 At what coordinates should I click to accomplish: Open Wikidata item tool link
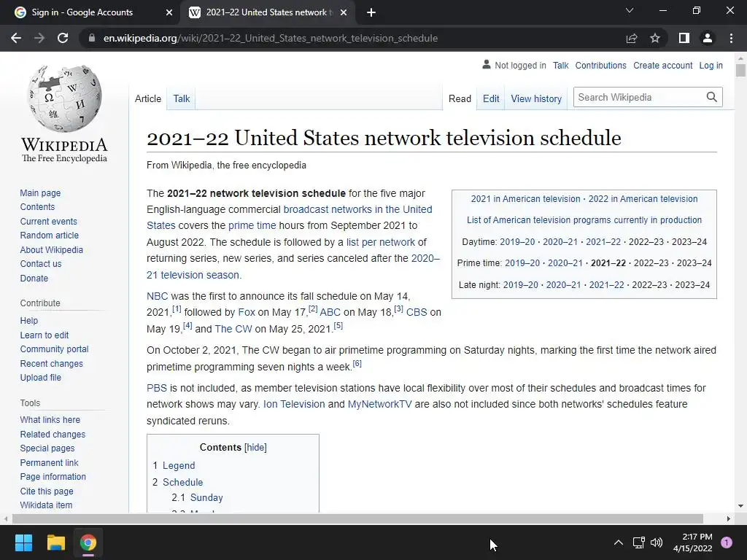tap(46, 505)
